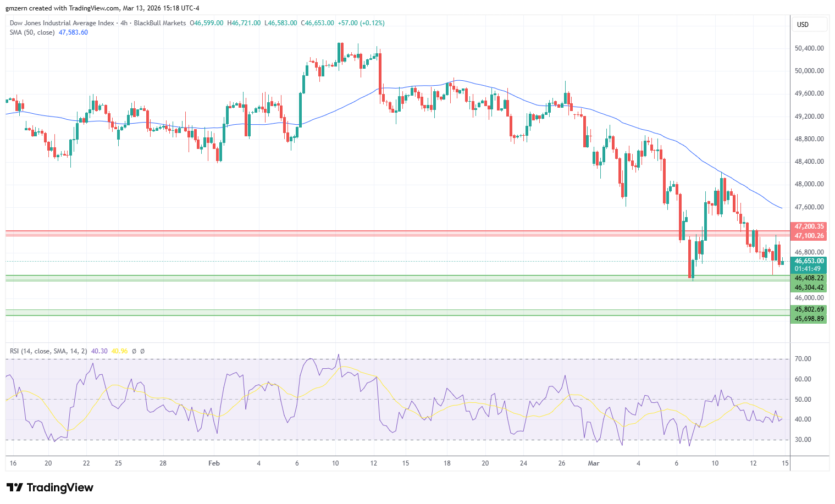
Task: Click the 48,800.00 price axis label
Action: [x=809, y=139]
